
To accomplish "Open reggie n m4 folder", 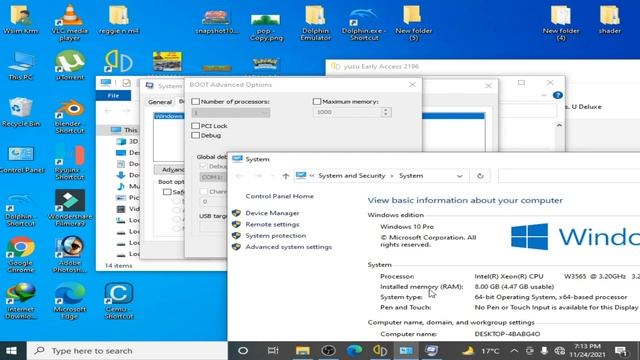I will coord(119,19).
